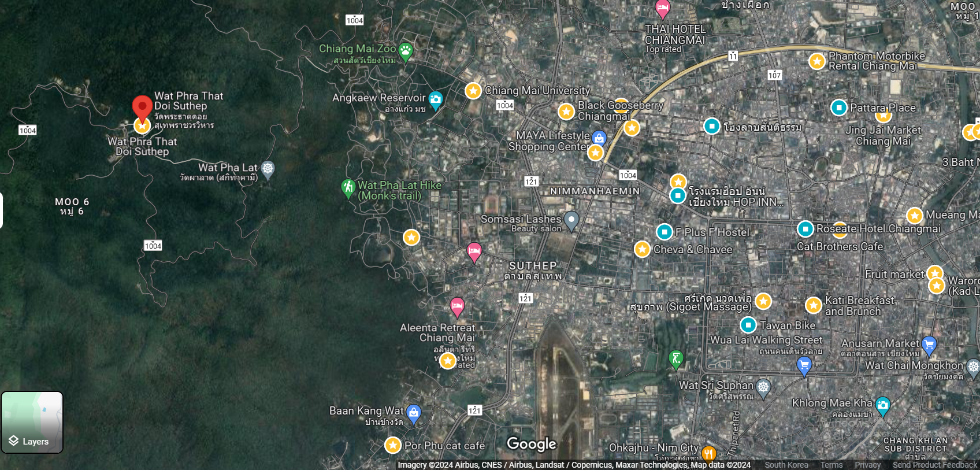Open the Anusarn Market shopping cart icon

[x=929, y=345]
